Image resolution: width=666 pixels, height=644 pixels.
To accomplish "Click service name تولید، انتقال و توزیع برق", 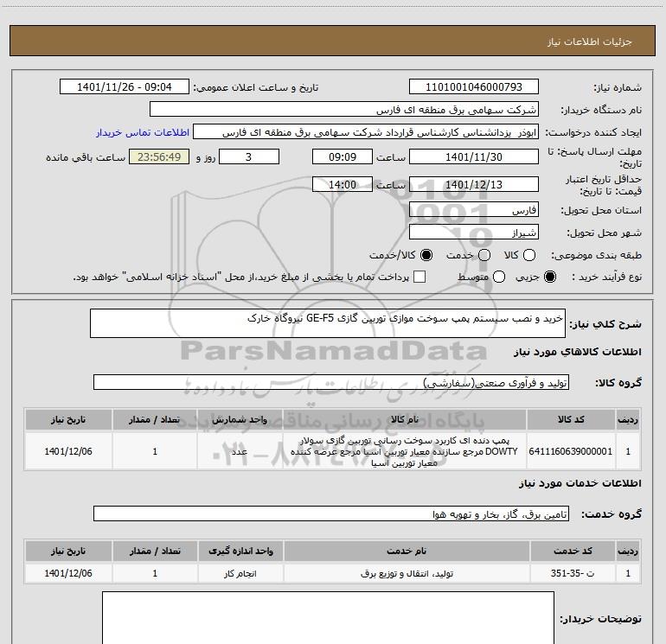I will pyautogui.click(x=407, y=573).
